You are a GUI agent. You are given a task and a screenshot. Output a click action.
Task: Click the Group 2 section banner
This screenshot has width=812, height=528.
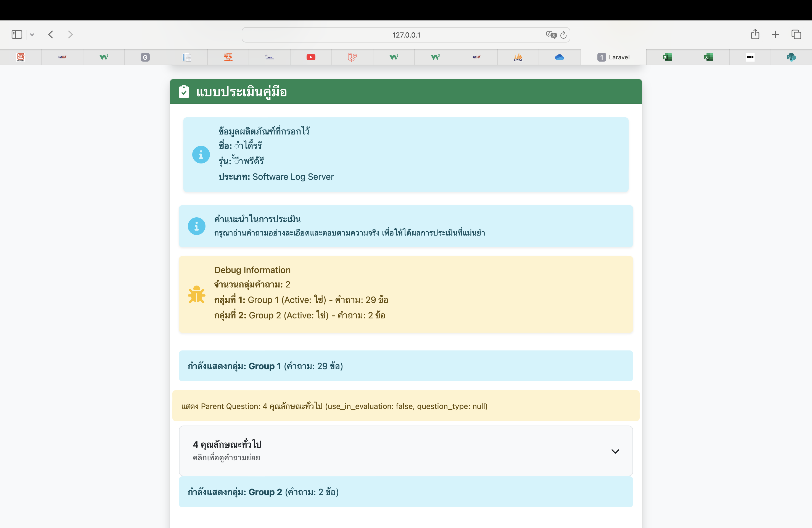click(406, 492)
